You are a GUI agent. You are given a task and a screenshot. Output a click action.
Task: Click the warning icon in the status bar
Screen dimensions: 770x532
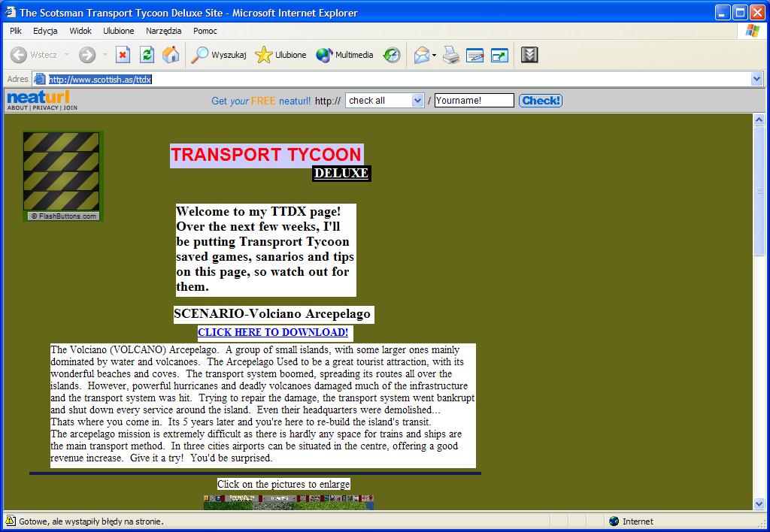[11, 521]
